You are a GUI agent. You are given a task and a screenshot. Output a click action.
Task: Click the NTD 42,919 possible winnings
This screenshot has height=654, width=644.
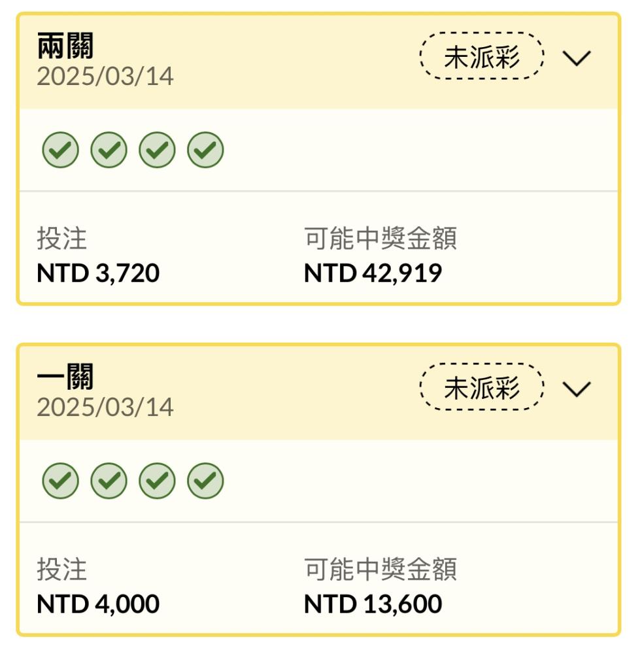click(x=373, y=273)
